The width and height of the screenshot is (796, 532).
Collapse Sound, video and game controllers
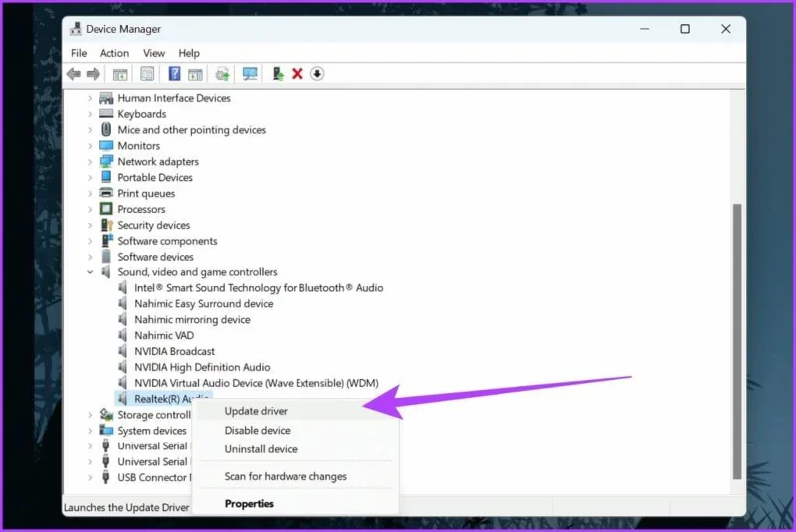click(x=90, y=272)
